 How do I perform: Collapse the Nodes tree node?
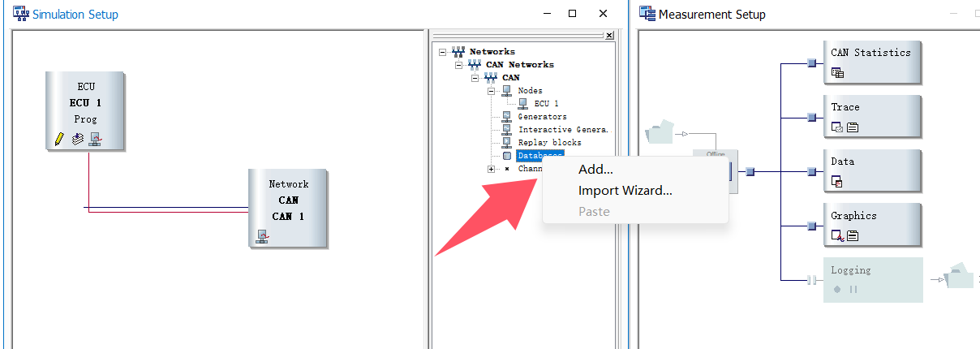pyautogui.click(x=491, y=90)
